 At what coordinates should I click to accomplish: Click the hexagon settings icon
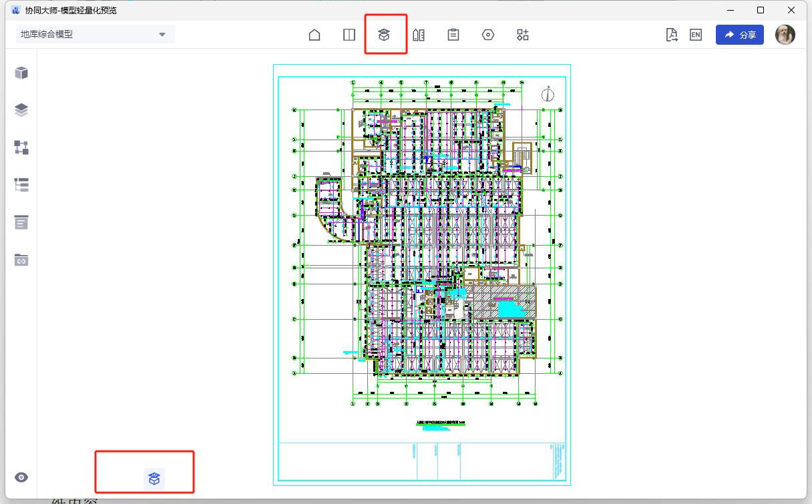[488, 35]
